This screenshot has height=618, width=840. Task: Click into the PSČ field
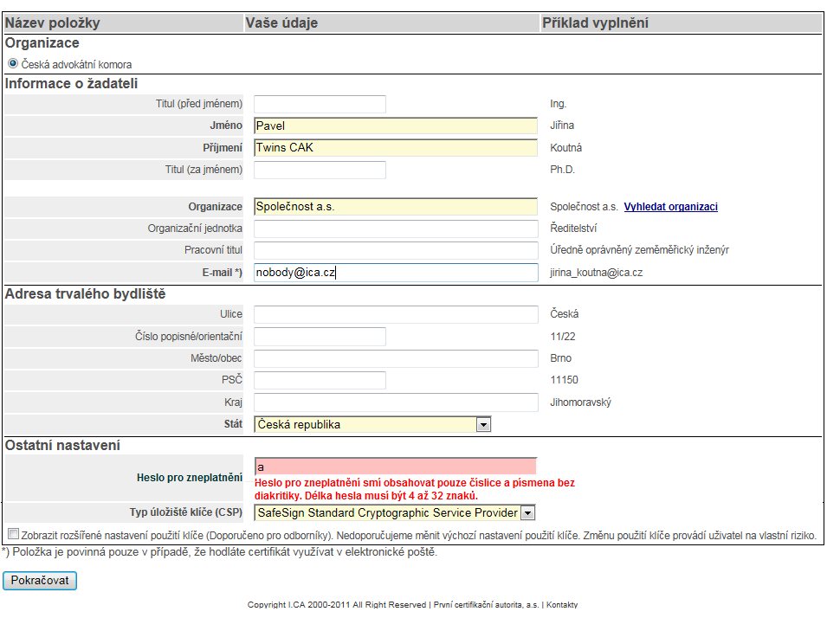pyautogui.click(x=320, y=380)
